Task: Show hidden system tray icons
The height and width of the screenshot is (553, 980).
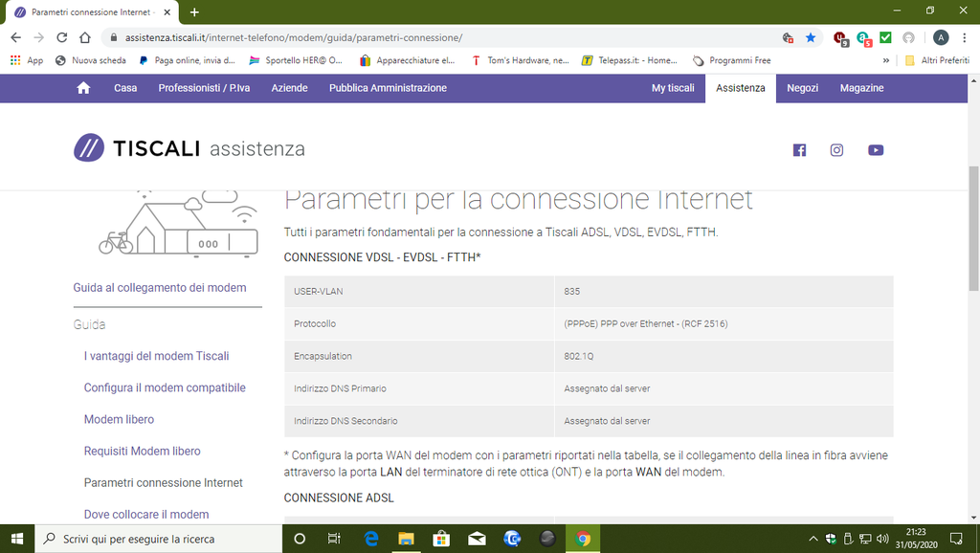Action: tap(813, 539)
